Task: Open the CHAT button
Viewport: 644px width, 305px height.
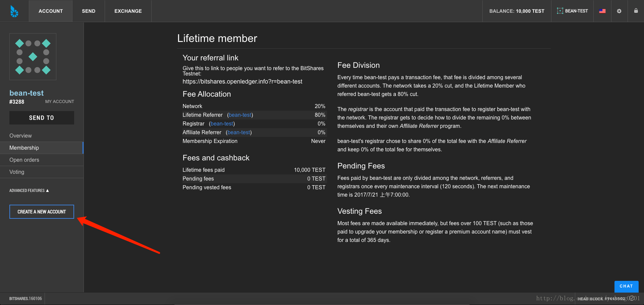Action: point(626,286)
